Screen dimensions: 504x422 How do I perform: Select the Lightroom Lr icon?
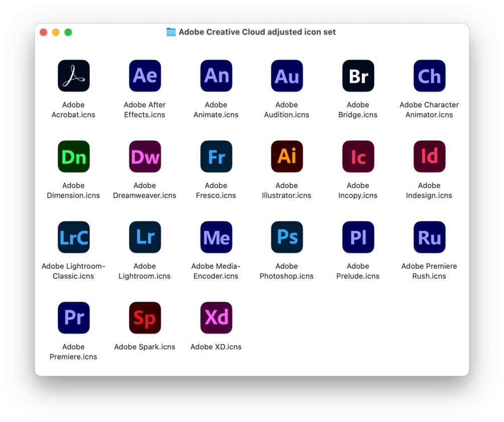pos(145,237)
